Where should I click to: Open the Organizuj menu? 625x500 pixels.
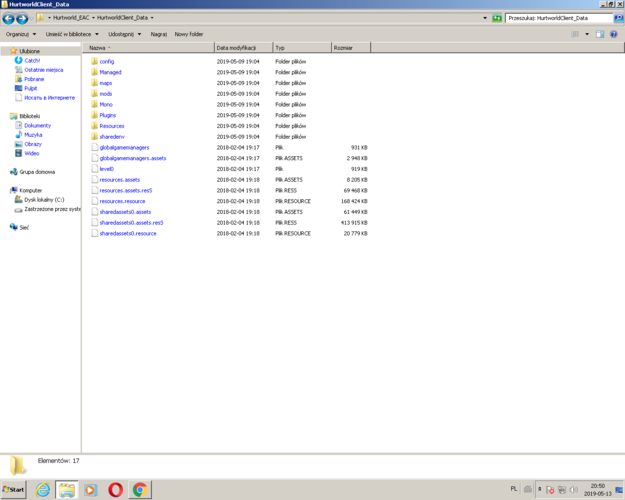pyautogui.click(x=21, y=34)
